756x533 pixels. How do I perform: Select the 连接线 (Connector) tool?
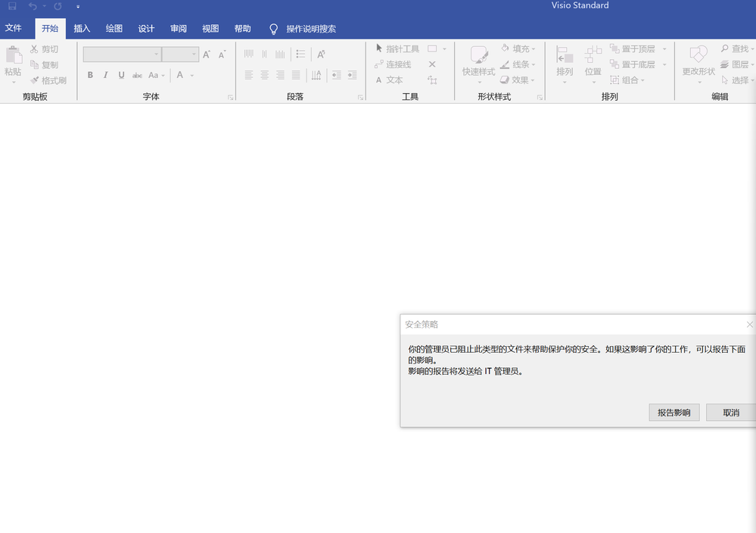397,64
